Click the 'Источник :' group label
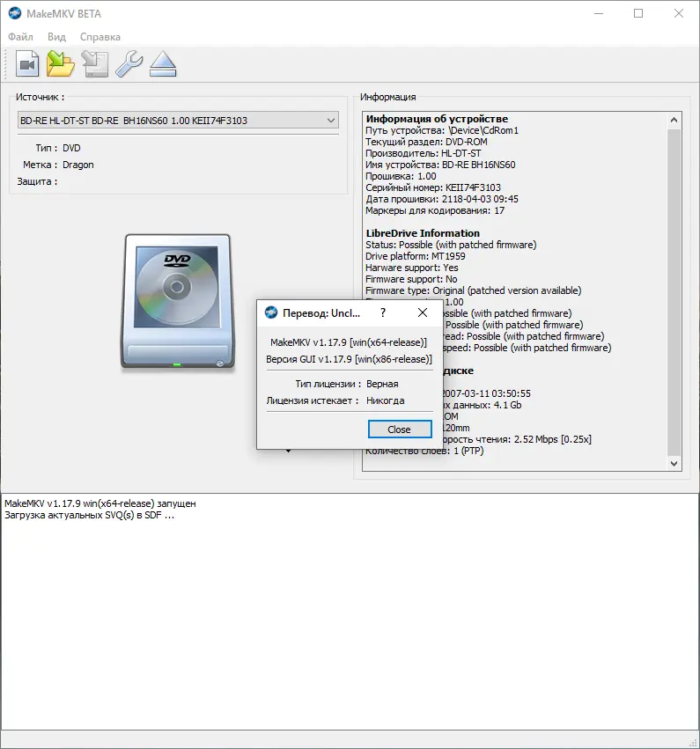 pos(41,97)
